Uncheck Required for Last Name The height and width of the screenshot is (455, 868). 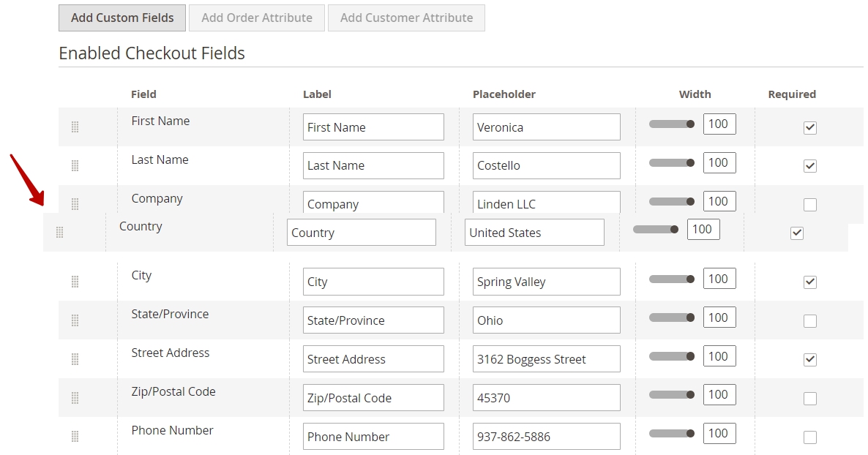coord(810,166)
